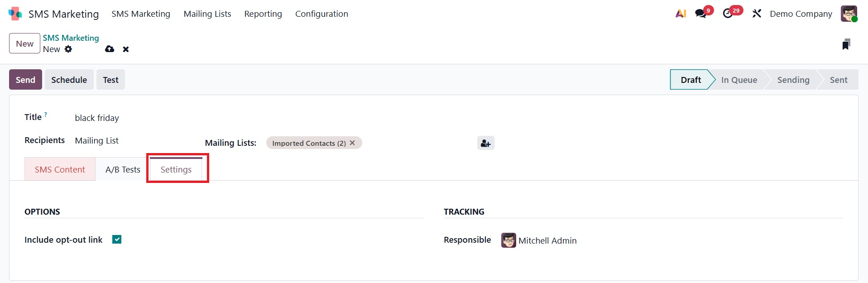
Task: Click the bookmark icon
Action: [x=846, y=44]
